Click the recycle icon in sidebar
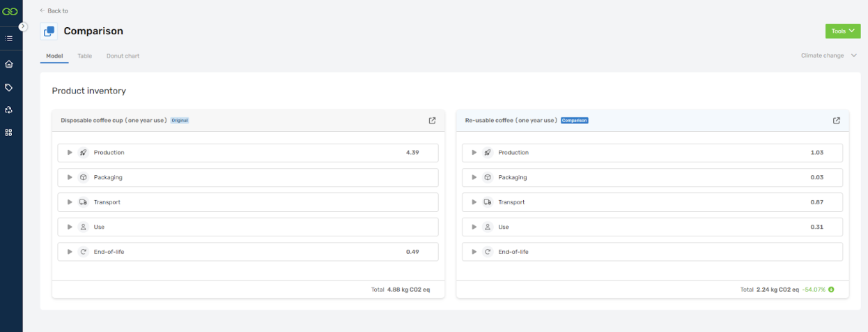Screen dimensions: 868x332 tap(9, 110)
